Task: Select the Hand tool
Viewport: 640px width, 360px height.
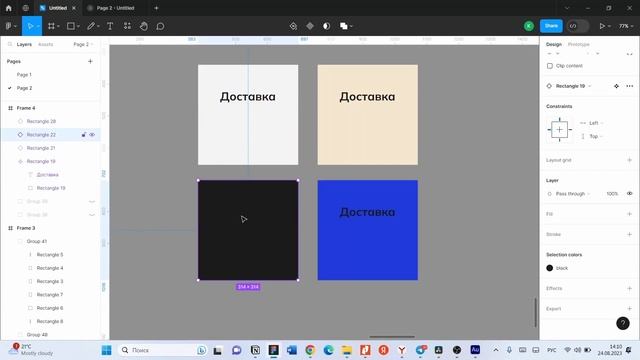Action: coord(144,26)
